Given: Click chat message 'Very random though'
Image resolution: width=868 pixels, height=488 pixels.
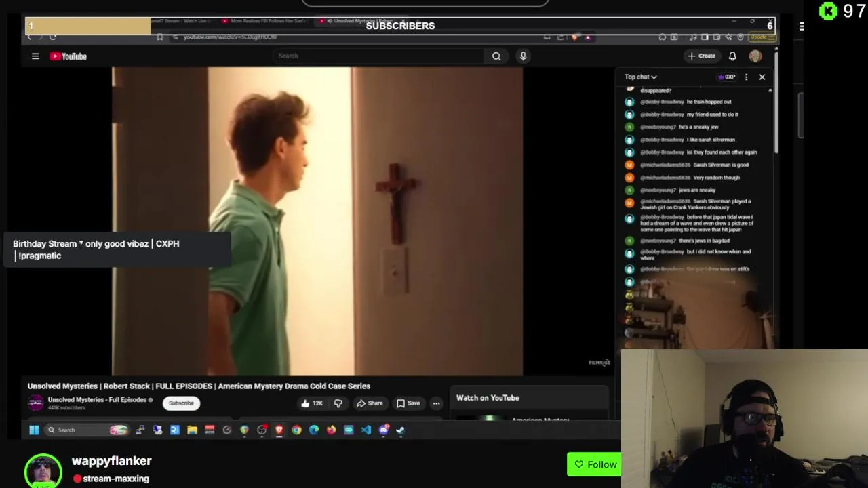Looking at the screenshot, I should click(x=716, y=178).
